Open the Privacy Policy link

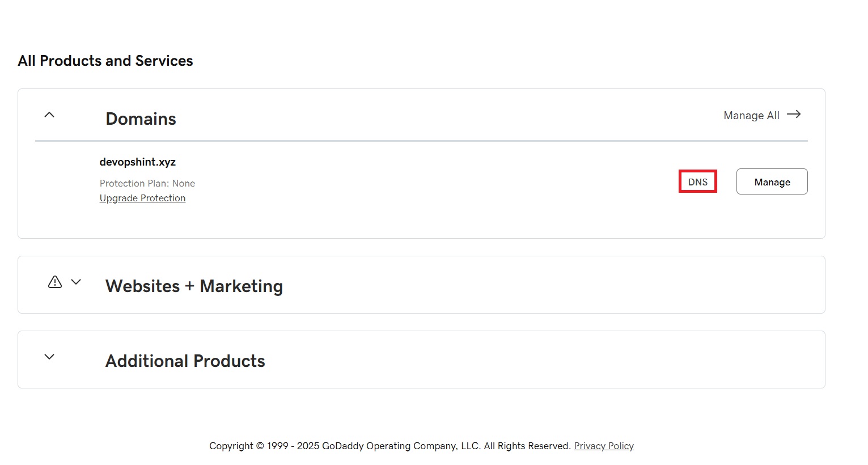point(604,446)
